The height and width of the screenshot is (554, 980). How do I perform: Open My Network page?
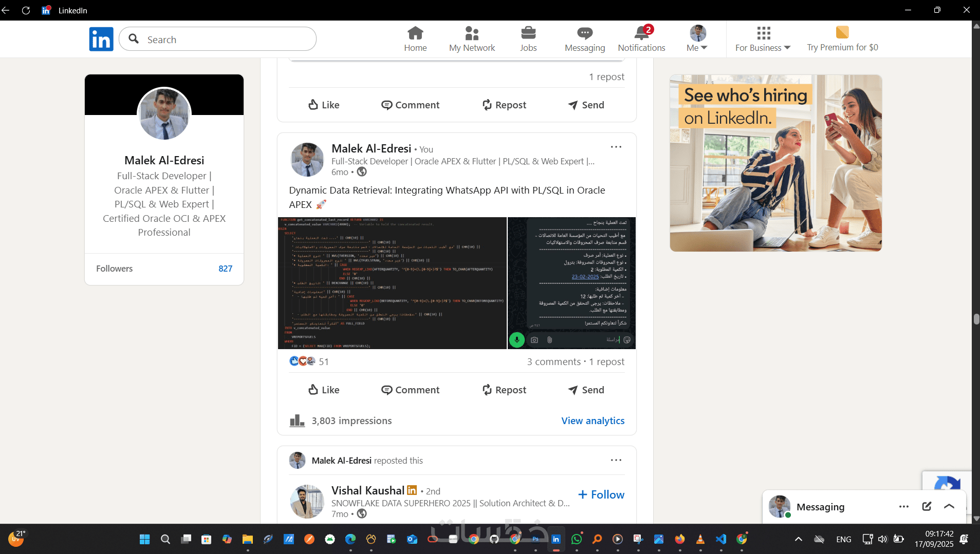click(472, 39)
